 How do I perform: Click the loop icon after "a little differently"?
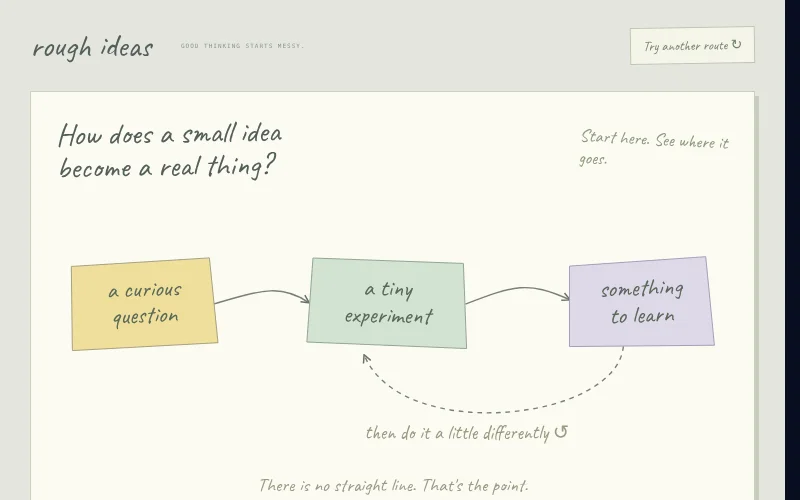pyautogui.click(x=561, y=432)
